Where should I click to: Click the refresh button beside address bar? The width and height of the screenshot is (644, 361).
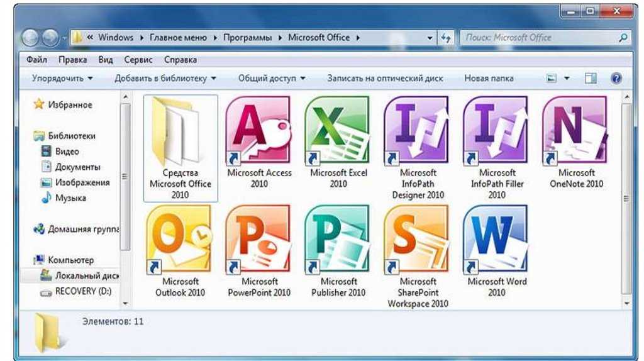tap(446, 38)
